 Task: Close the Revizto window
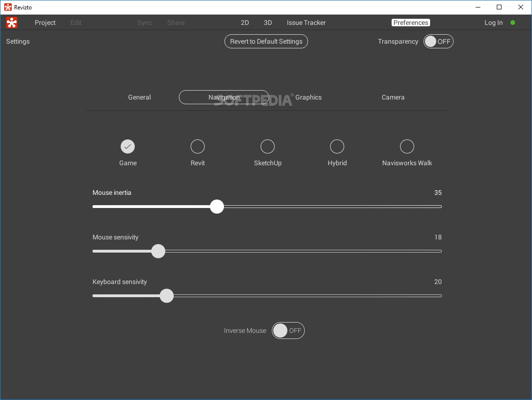coord(520,7)
